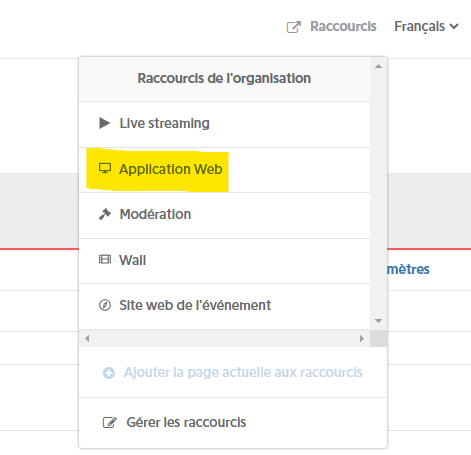Click the Wall film strip icon
471x455 pixels.
[x=105, y=259]
